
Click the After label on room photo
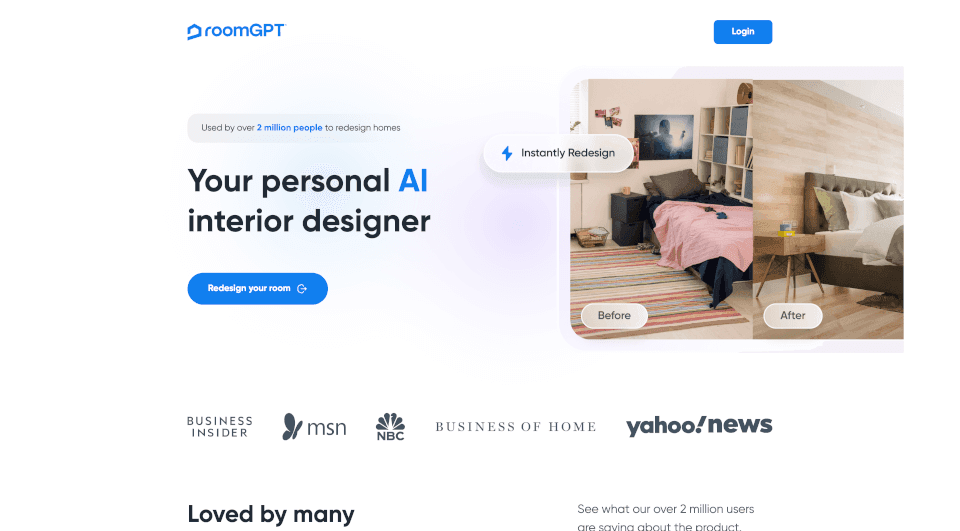click(x=793, y=315)
